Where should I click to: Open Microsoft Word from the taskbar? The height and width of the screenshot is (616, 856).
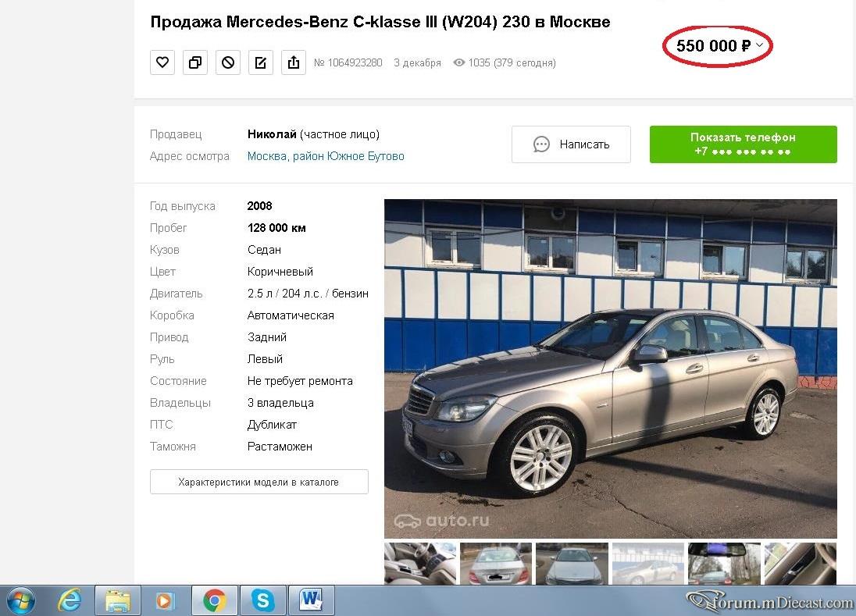[311, 600]
